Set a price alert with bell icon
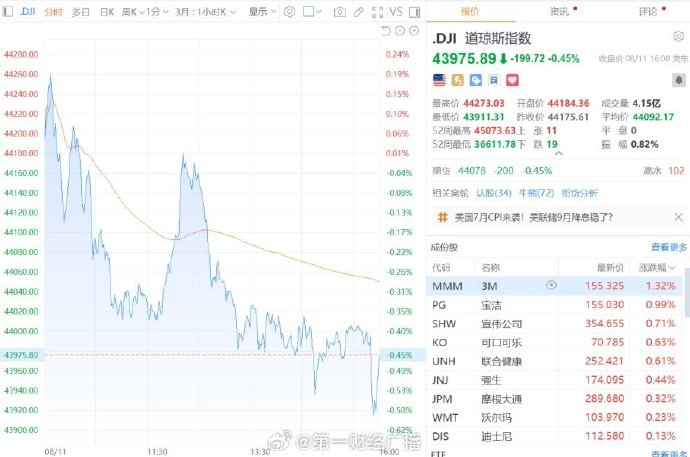690x457 pixels. coord(679,80)
